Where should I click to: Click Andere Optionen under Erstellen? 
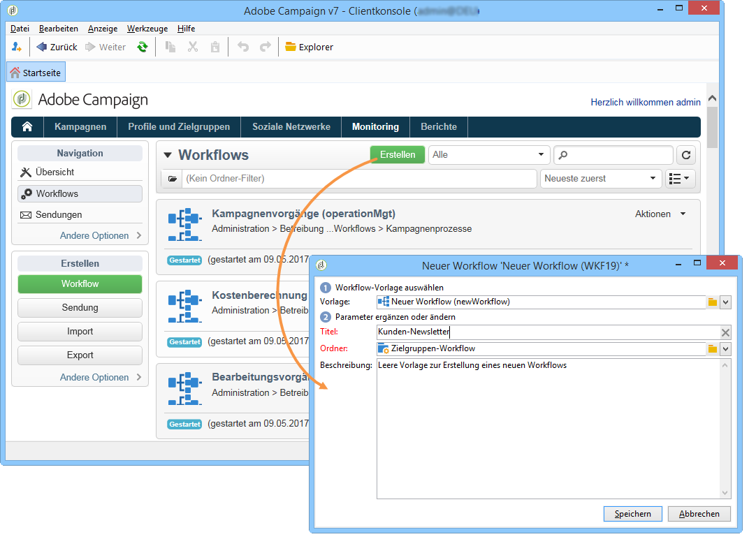coord(101,377)
